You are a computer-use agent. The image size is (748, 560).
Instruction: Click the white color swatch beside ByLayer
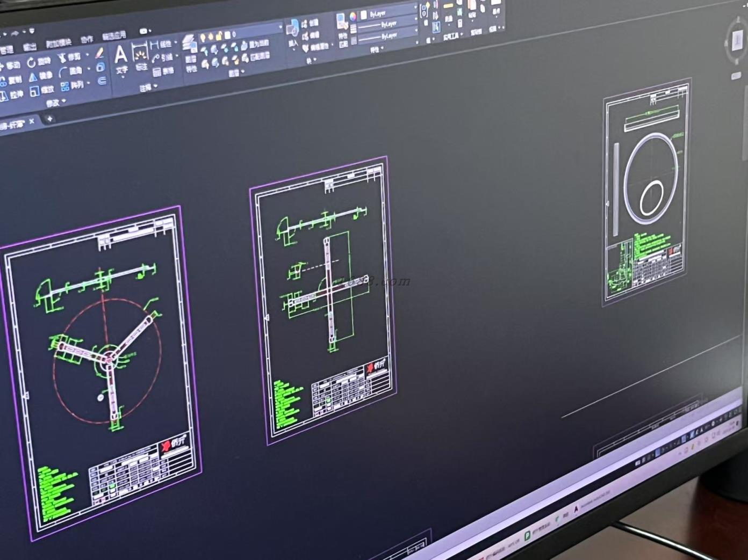(x=364, y=14)
